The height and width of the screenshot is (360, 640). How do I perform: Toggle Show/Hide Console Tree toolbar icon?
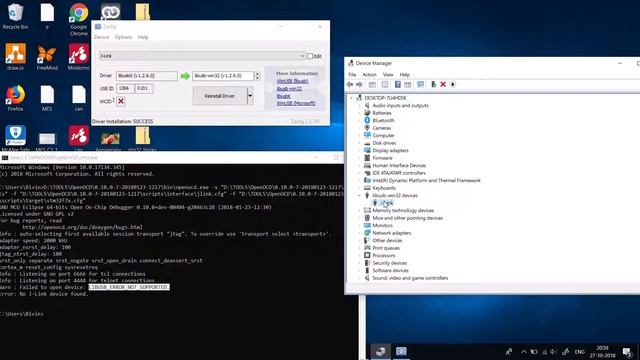(372, 84)
